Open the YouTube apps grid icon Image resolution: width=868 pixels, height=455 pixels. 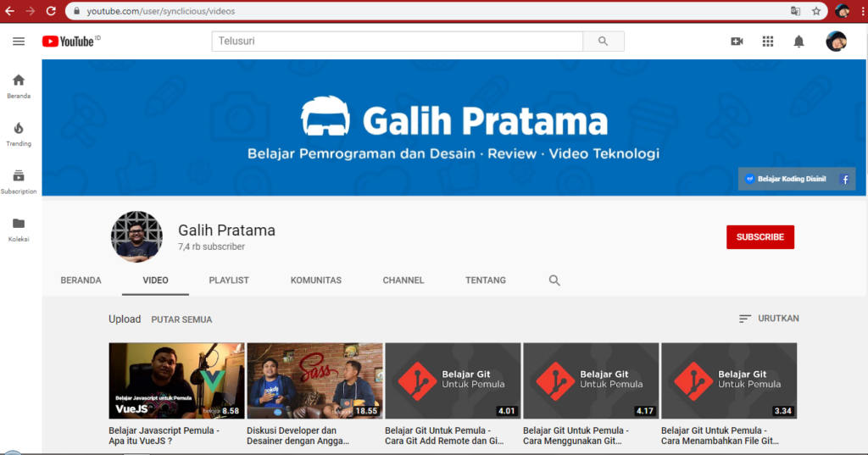(x=768, y=42)
